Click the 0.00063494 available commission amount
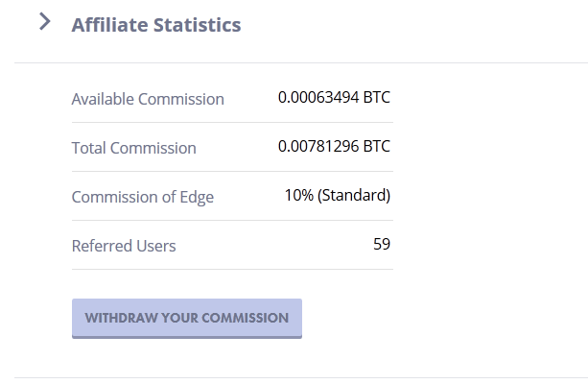Screen dimensions: 588x384 (318, 98)
